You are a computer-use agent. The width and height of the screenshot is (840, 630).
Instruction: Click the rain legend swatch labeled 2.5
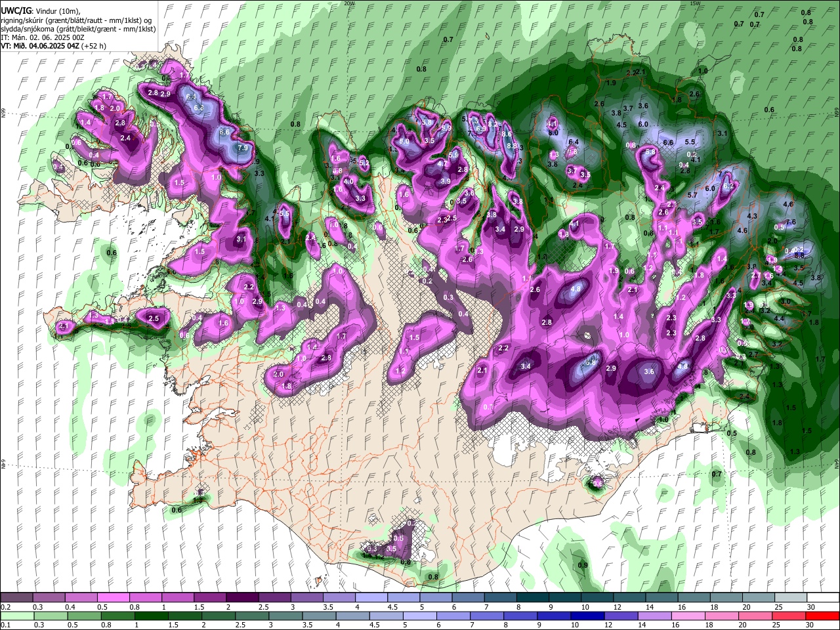252,616
